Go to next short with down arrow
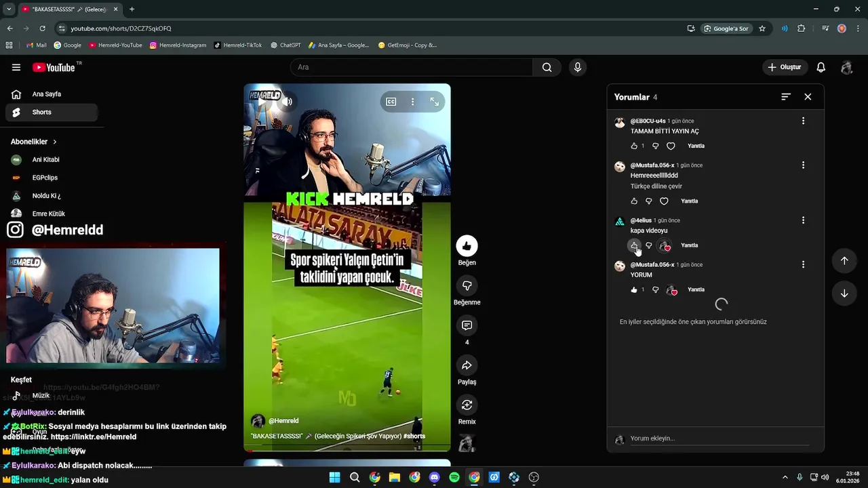Screen dimensions: 868x488 point(844,293)
